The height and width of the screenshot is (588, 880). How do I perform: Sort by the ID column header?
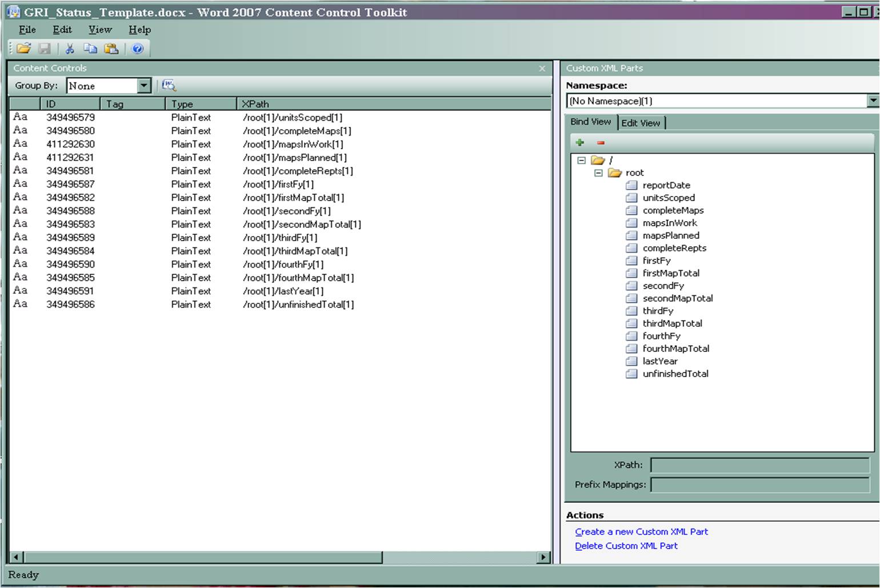(70, 104)
